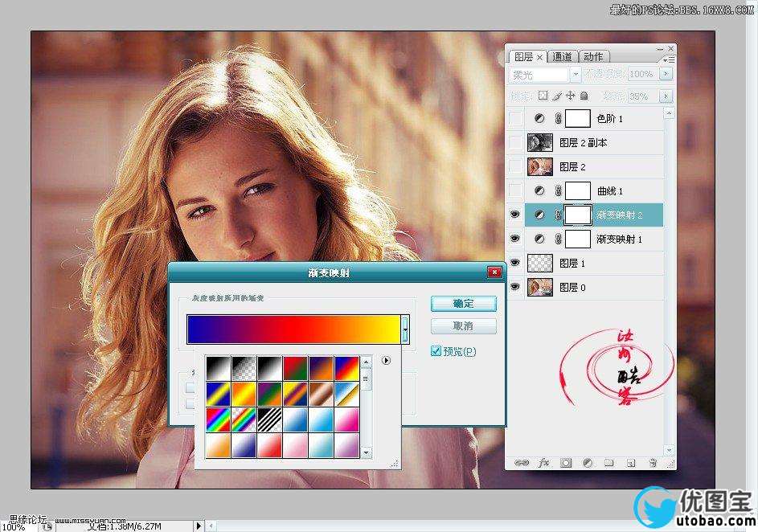Hide the 图层 1 layer eye
Image resolution: width=758 pixels, height=532 pixels.
tap(515, 263)
